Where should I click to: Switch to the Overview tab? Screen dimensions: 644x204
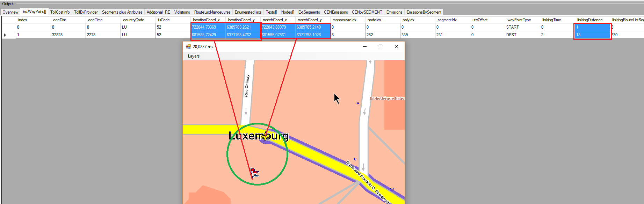click(x=10, y=12)
